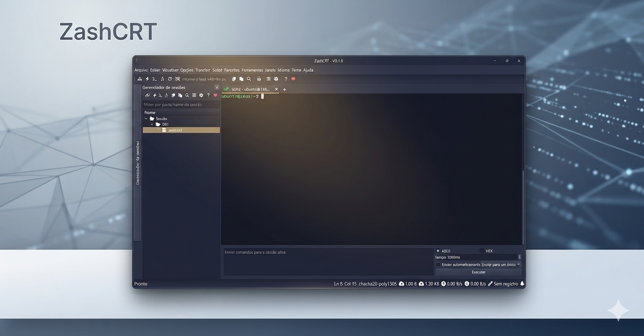Collapse the GS1 subfolder in the session tree
The image size is (644, 336).
pos(152,124)
